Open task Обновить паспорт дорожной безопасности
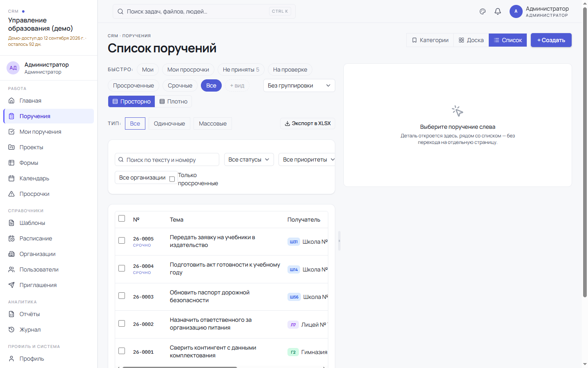This screenshot has width=588, height=368. [209, 296]
